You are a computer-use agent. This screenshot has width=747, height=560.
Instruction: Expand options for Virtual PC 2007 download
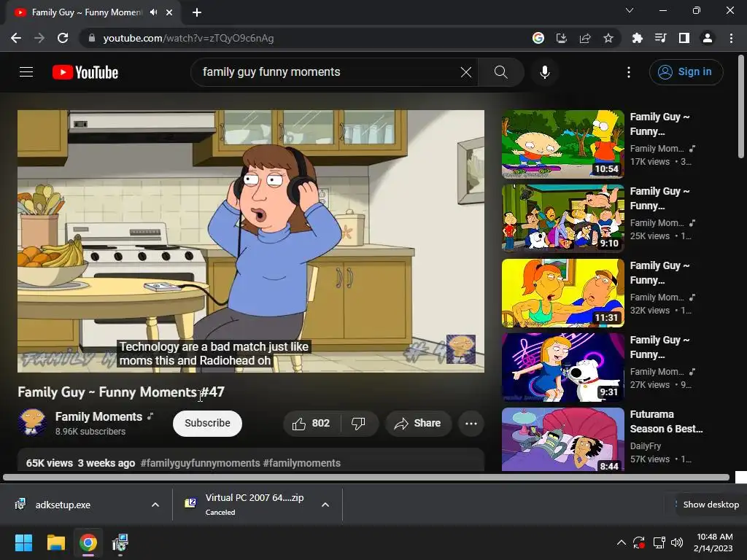pos(325,505)
